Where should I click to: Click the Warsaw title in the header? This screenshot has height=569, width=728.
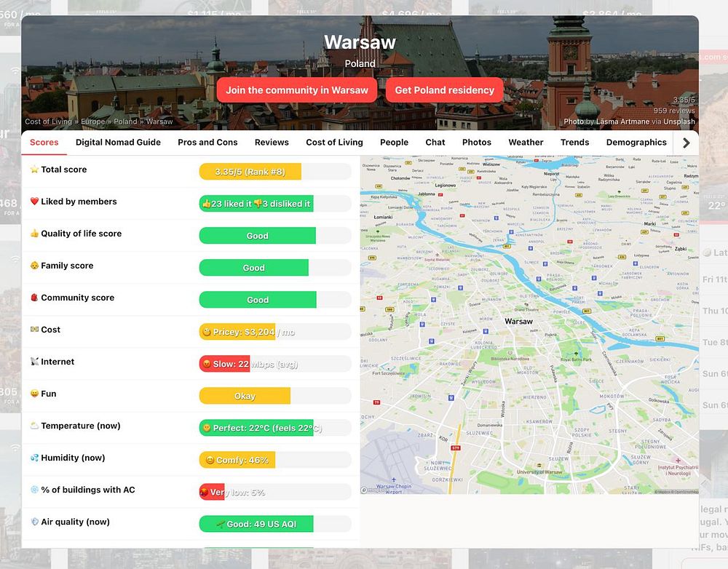pyautogui.click(x=360, y=42)
